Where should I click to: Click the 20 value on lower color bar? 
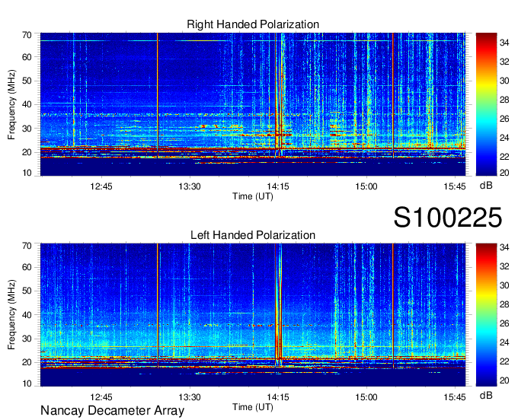click(x=504, y=380)
